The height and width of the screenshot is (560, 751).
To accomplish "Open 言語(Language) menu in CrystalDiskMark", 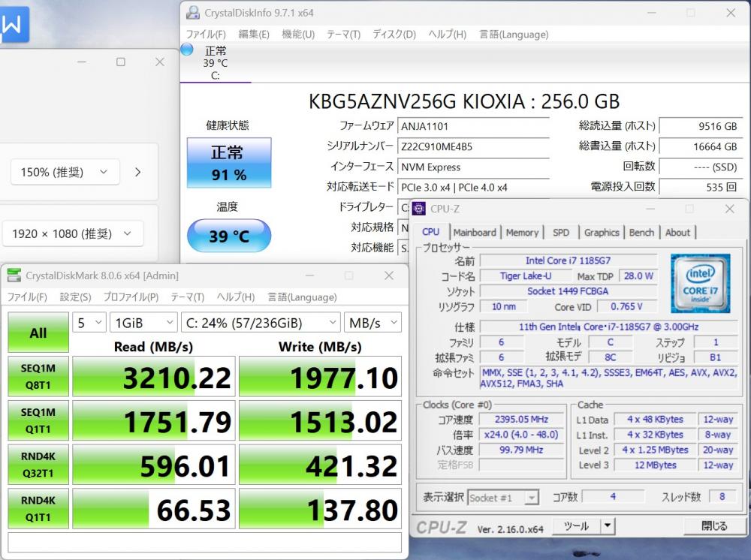I will (302, 297).
